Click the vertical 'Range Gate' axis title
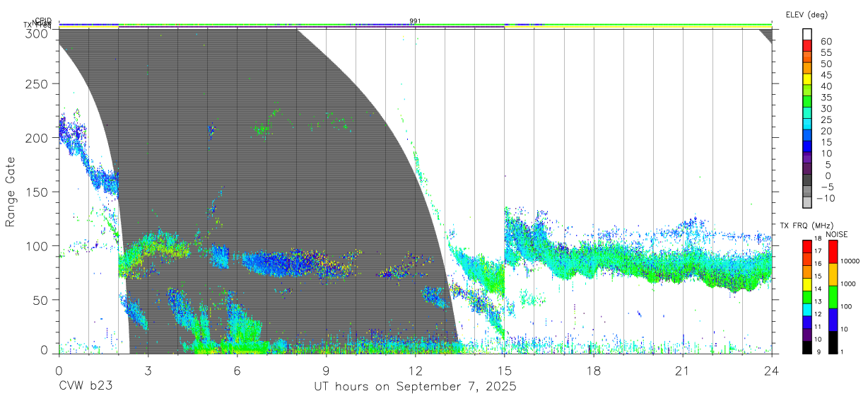Image resolution: width=868 pixels, height=401 pixels. point(11,192)
